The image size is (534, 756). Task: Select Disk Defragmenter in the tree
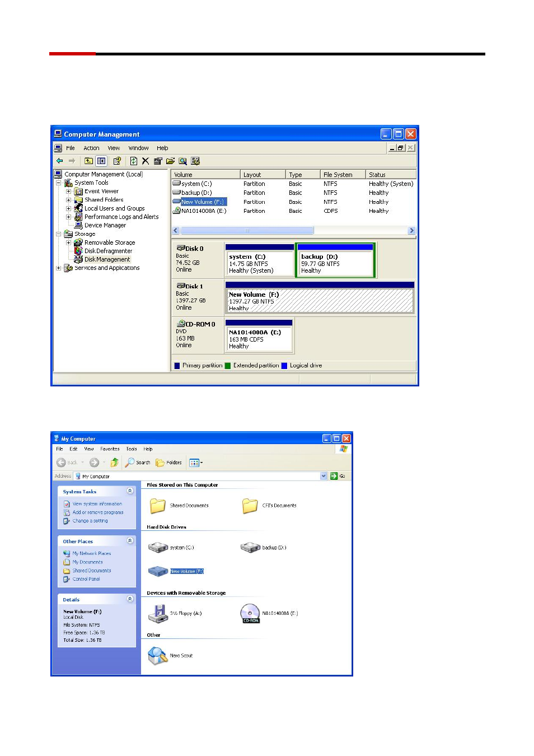tap(108, 251)
